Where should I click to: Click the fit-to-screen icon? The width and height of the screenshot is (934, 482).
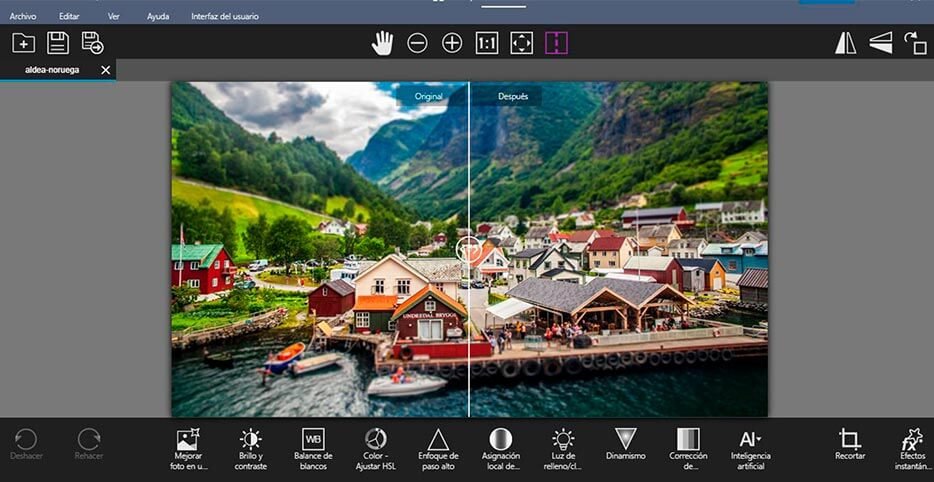pyautogui.click(x=521, y=43)
